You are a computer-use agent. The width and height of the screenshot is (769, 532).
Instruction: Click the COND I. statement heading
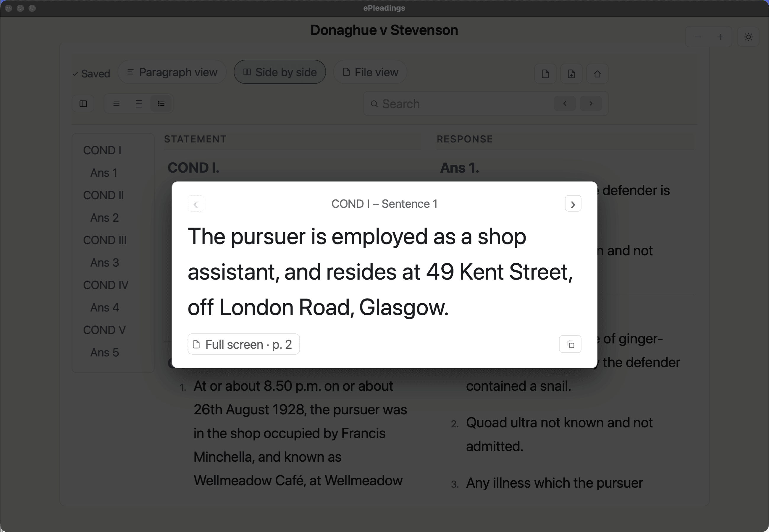193,168
